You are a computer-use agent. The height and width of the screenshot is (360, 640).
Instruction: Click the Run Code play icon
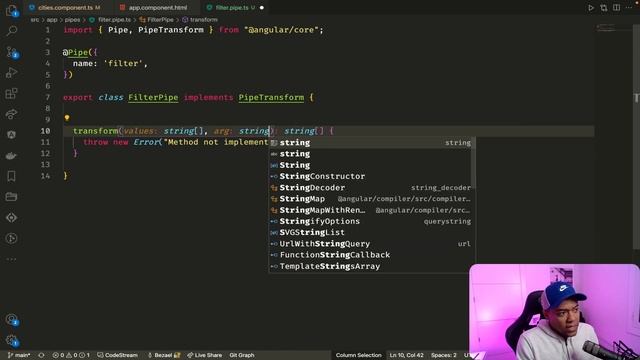pos(591,8)
